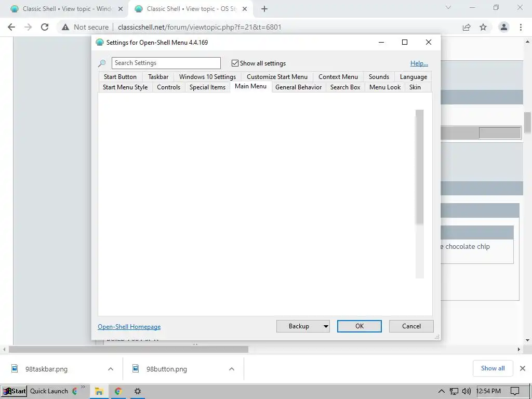This screenshot has width=532, height=399.
Task: Select the Skin tab
Action: click(415, 87)
